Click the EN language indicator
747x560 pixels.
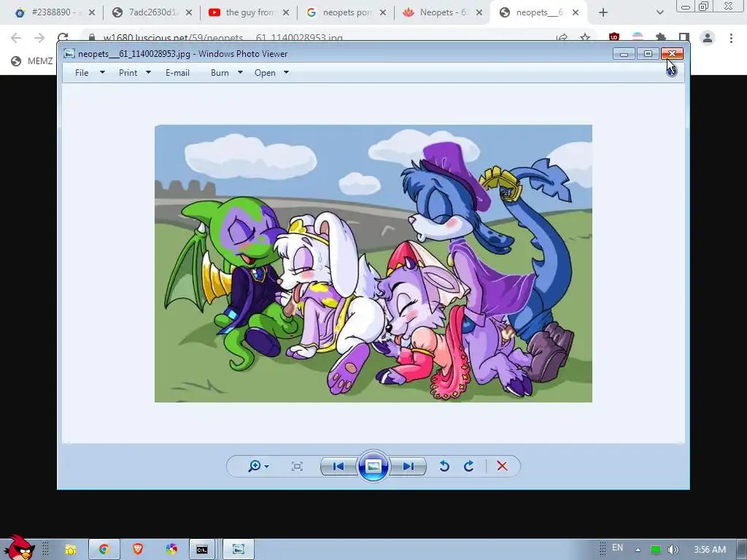pyautogui.click(x=617, y=548)
